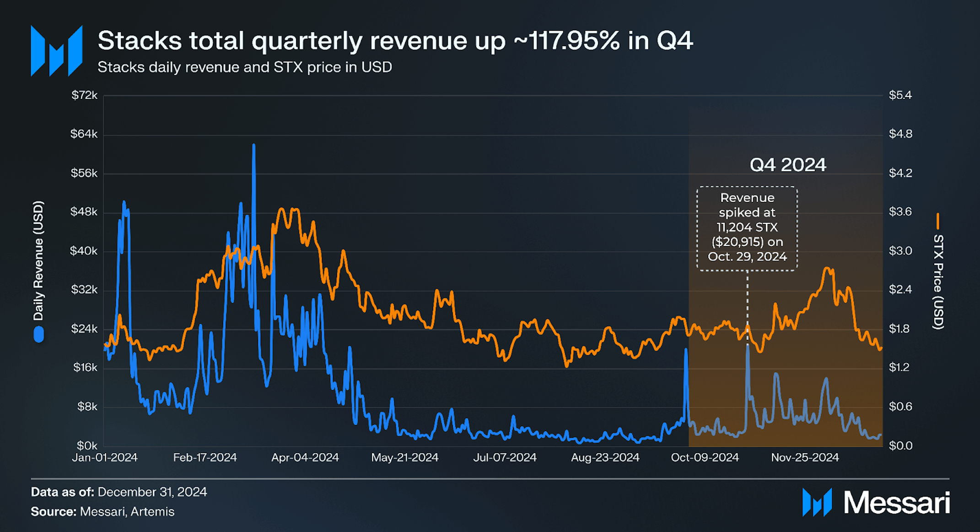The image size is (980, 532).
Task: Click the Jan-01-2024 x-axis date label
Action: pos(105,457)
